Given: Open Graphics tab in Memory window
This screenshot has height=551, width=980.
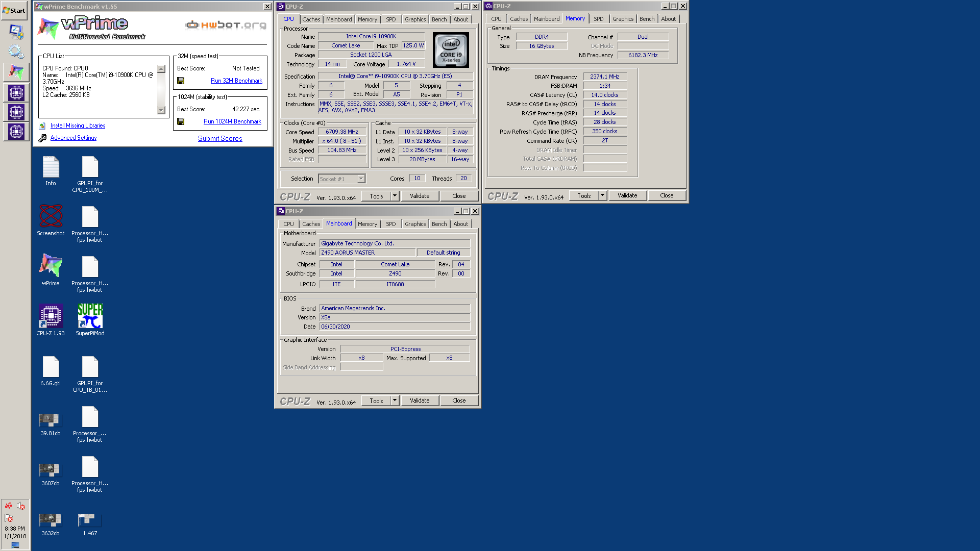Looking at the screenshot, I should tap(623, 19).
